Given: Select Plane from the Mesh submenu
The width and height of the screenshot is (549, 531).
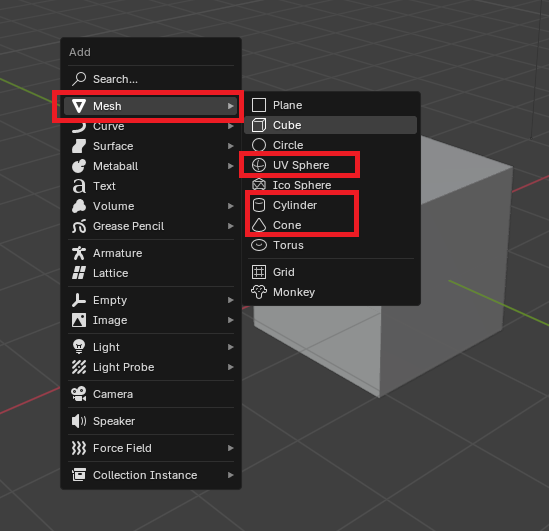Looking at the screenshot, I should (331, 105).
